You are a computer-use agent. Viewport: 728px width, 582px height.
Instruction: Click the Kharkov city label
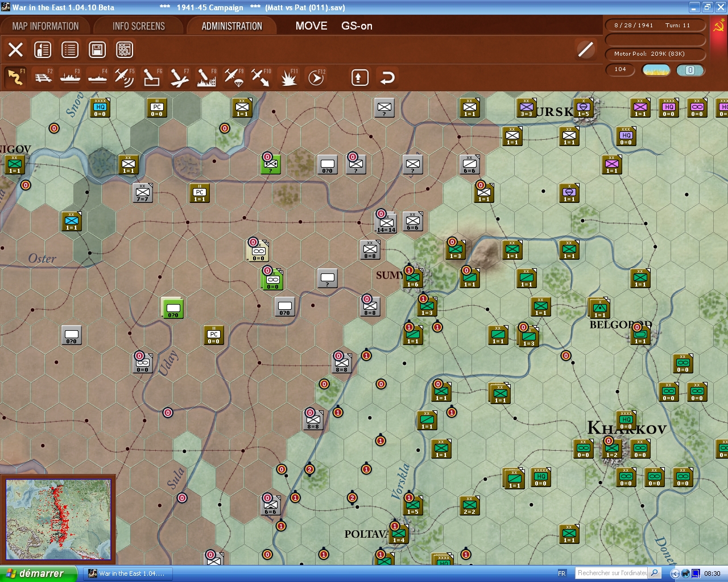click(x=627, y=428)
